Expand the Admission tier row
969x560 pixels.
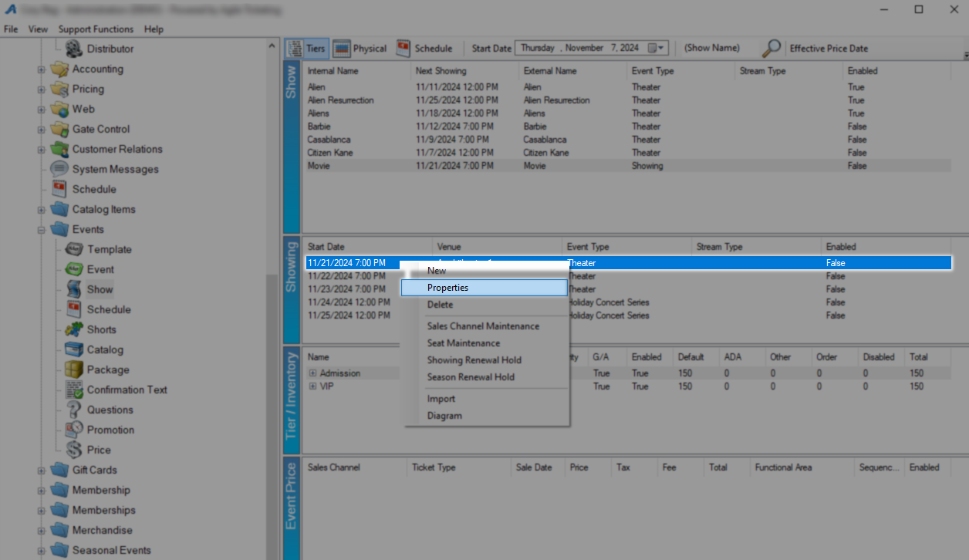(313, 373)
